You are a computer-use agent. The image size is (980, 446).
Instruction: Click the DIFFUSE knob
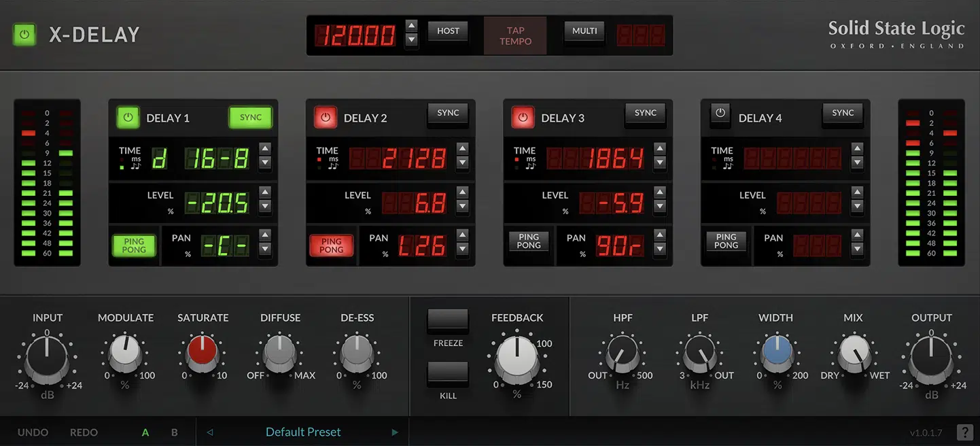[x=280, y=353]
